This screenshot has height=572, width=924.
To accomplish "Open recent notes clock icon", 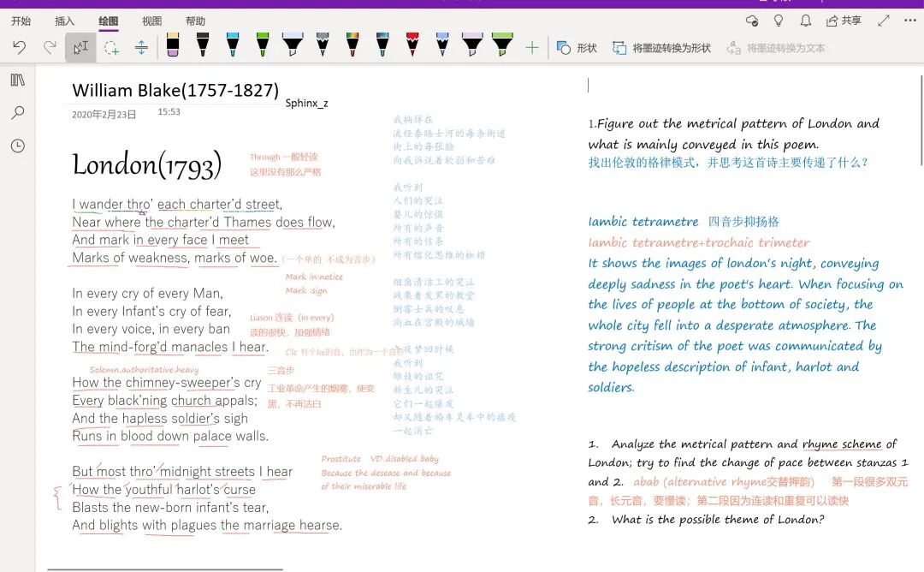I will [x=18, y=146].
